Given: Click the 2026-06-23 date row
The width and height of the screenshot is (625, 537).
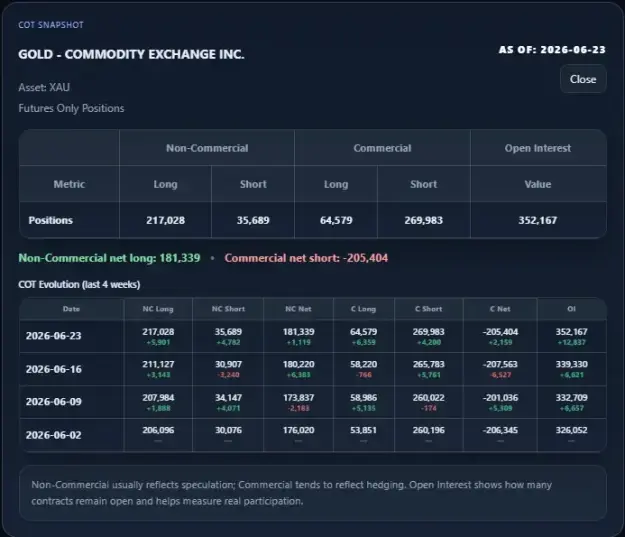Looking at the screenshot, I should [313, 336].
